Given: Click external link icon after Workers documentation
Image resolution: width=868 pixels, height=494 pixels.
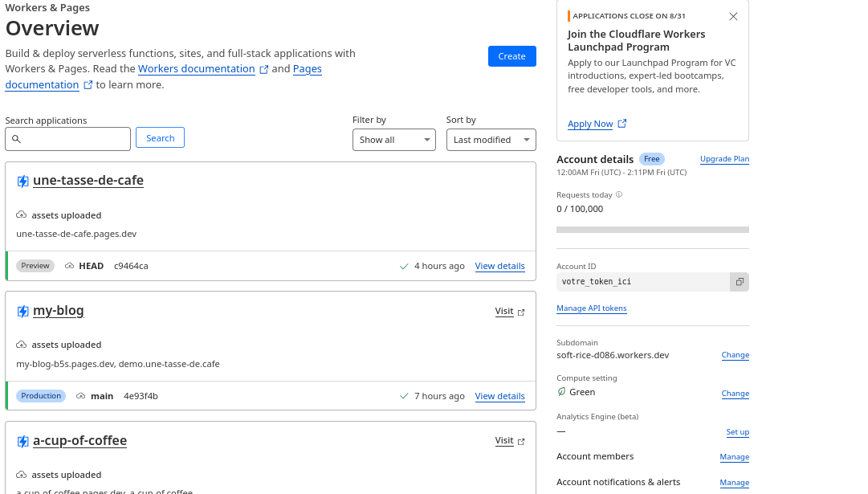Looking at the screenshot, I should [264, 69].
